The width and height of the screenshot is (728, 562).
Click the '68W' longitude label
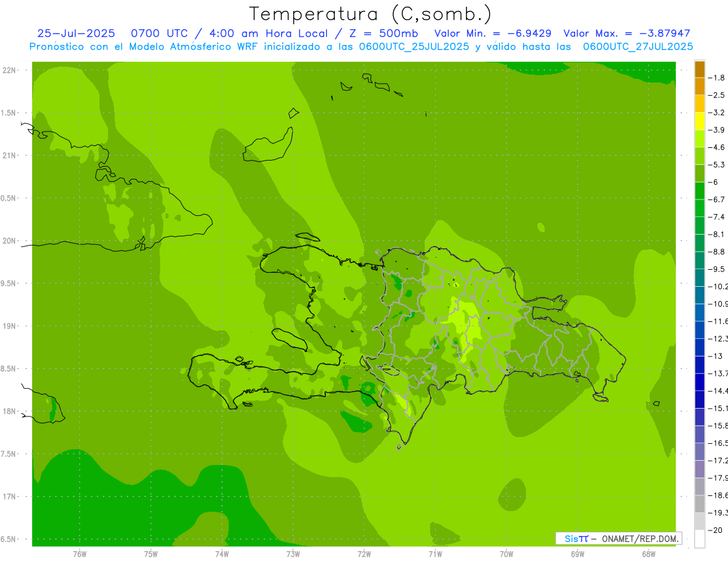pos(649,554)
